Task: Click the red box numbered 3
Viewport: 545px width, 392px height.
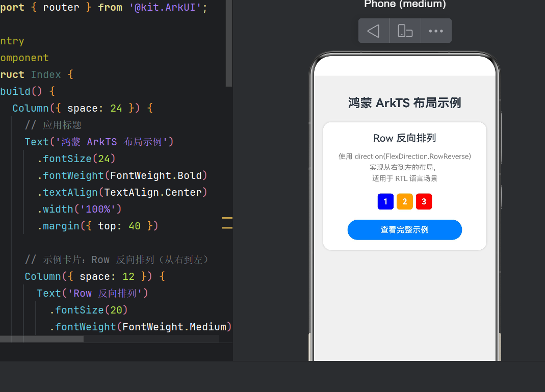Action: point(424,201)
